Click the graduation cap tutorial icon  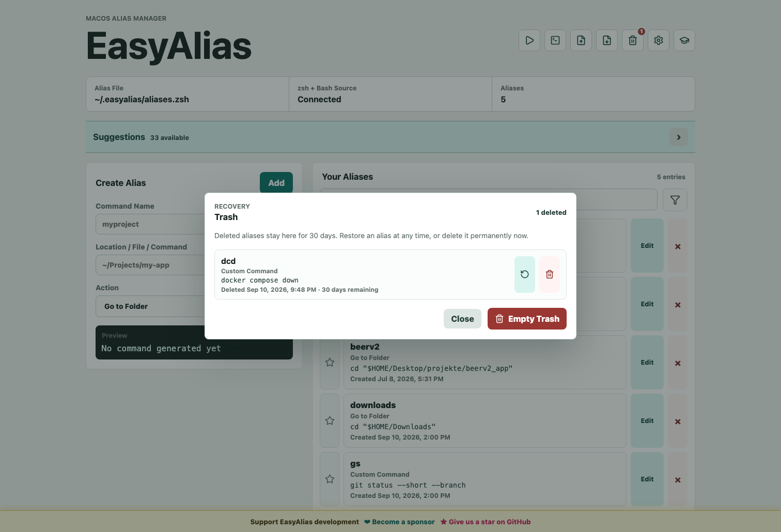click(x=684, y=40)
